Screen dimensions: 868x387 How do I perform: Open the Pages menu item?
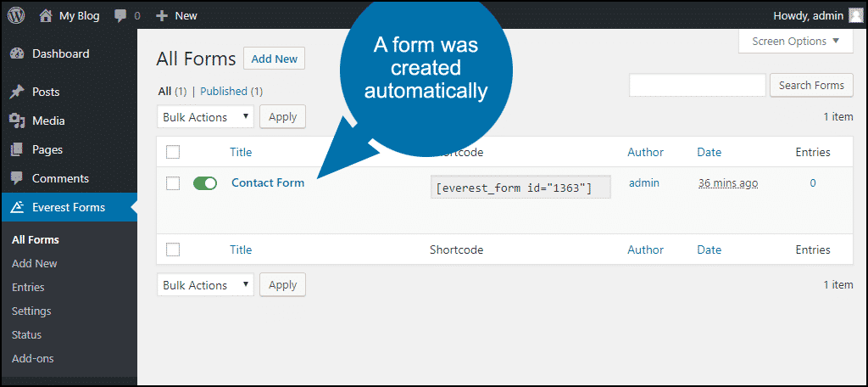pyautogui.click(x=69, y=149)
